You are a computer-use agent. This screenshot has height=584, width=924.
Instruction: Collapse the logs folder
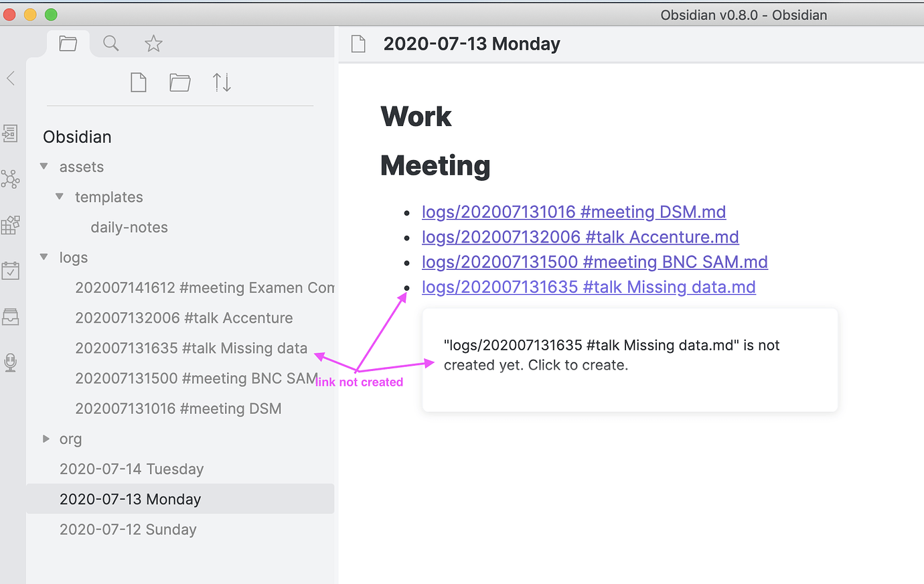point(44,257)
